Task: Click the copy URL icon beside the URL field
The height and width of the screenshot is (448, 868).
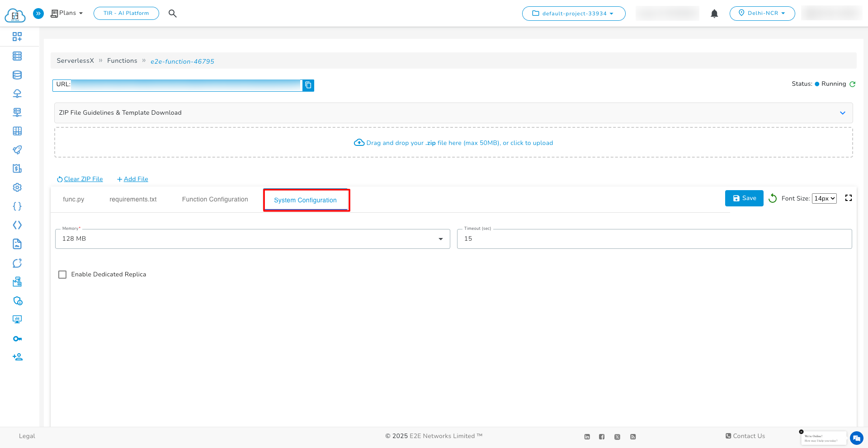Action: pos(308,85)
